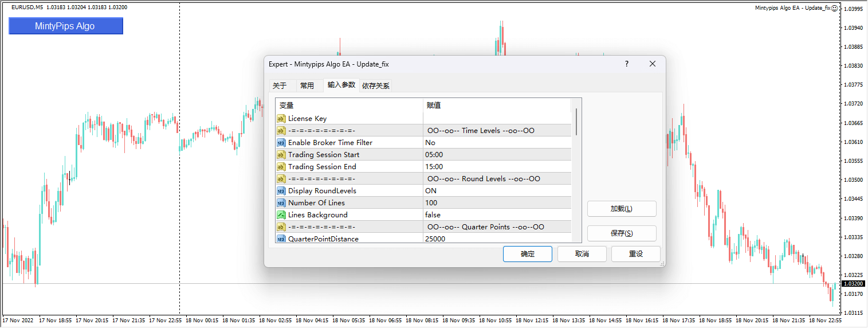This screenshot has width=868, height=328.
Task: Click the Enable Broker Time Filter row icon
Action: point(281,143)
